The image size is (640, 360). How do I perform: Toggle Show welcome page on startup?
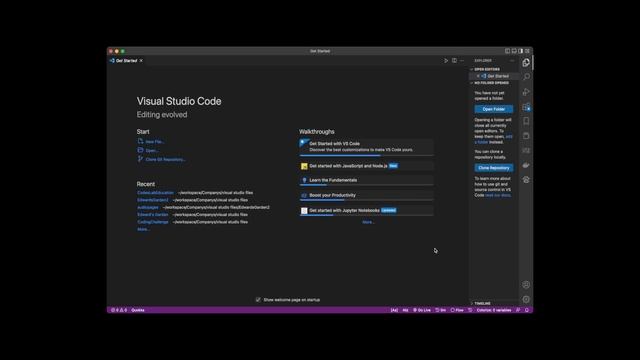[x=258, y=300]
